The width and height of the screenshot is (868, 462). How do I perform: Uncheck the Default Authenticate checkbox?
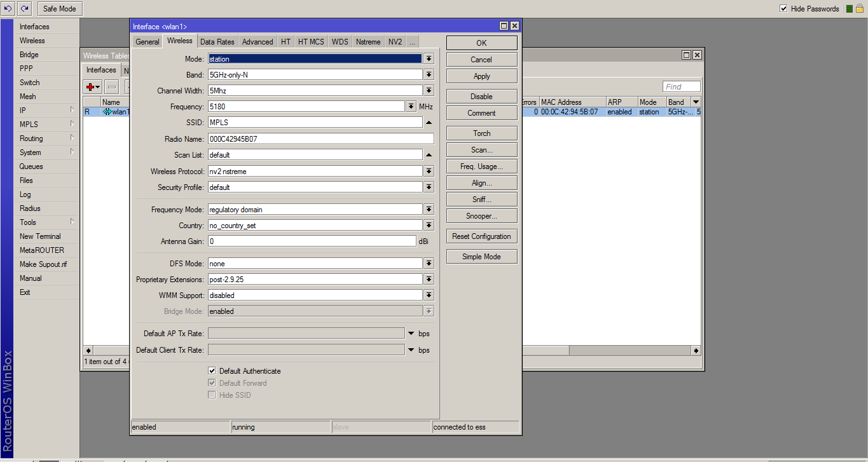[x=212, y=370]
